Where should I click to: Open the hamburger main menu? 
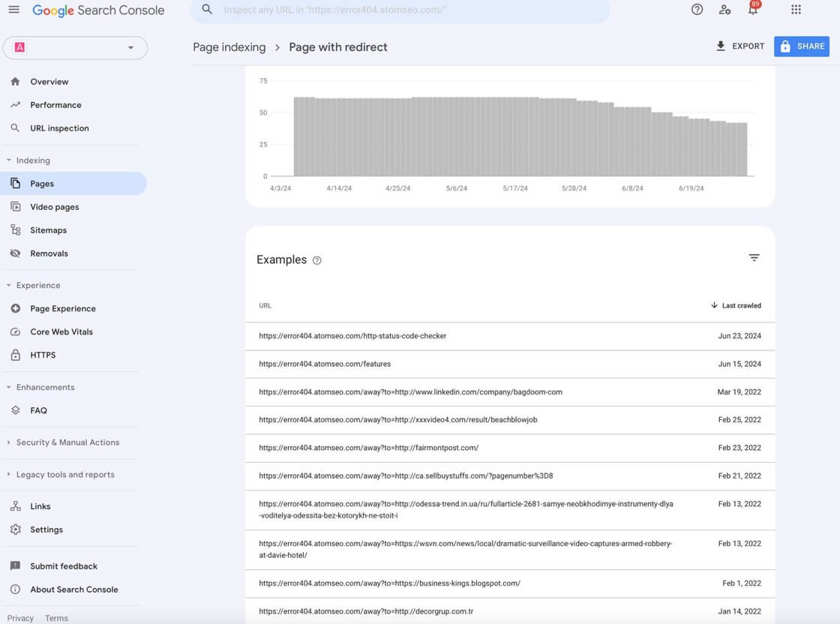[14, 10]
